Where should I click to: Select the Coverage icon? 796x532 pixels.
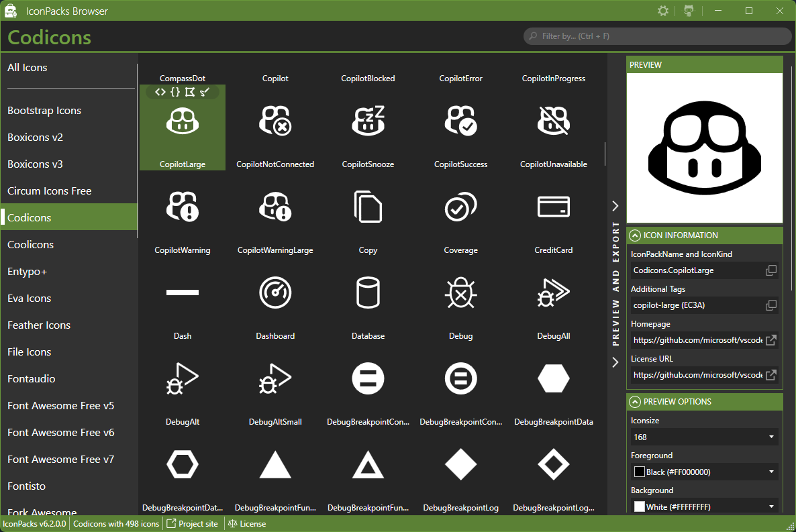(461, 214)
